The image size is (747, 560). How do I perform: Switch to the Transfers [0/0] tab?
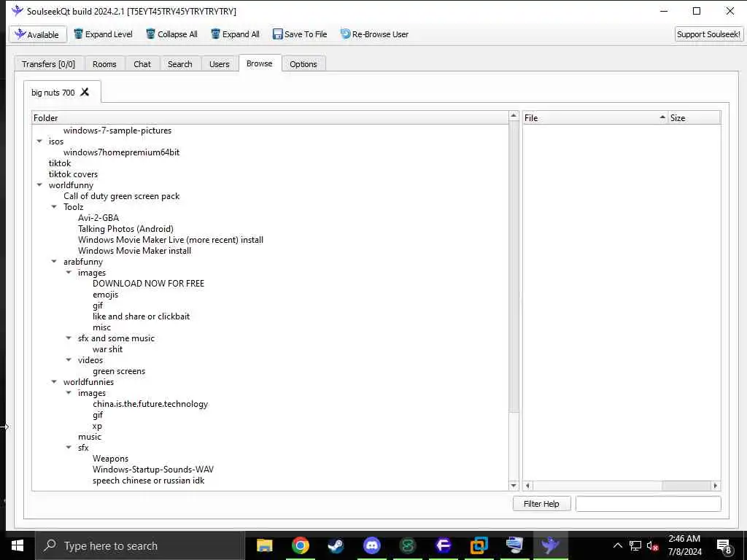(x=49, y=64)
